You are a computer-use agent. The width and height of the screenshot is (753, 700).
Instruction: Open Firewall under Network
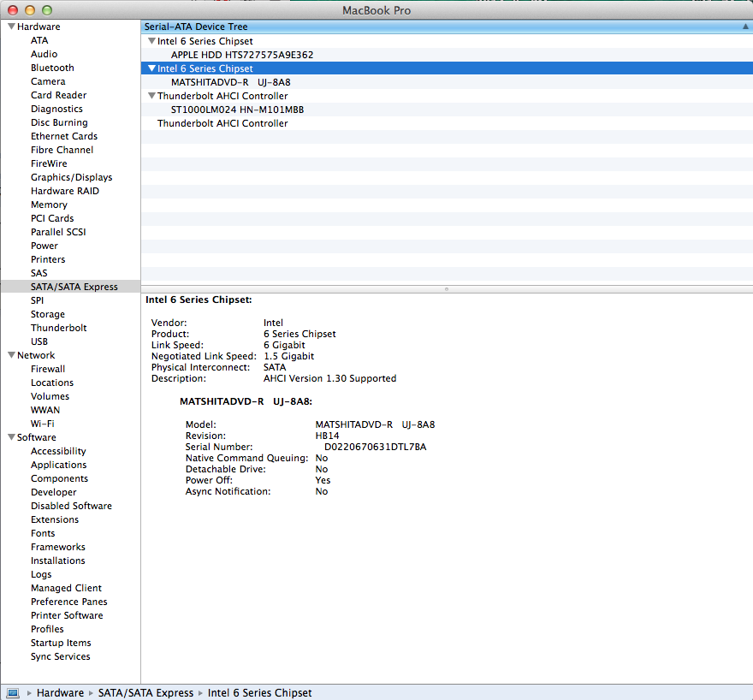tap(48, 369)
